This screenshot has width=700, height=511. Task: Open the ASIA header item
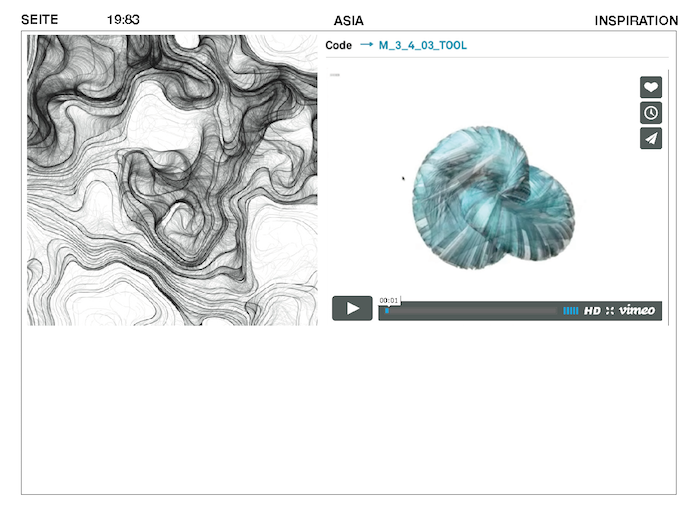[349, 21]
